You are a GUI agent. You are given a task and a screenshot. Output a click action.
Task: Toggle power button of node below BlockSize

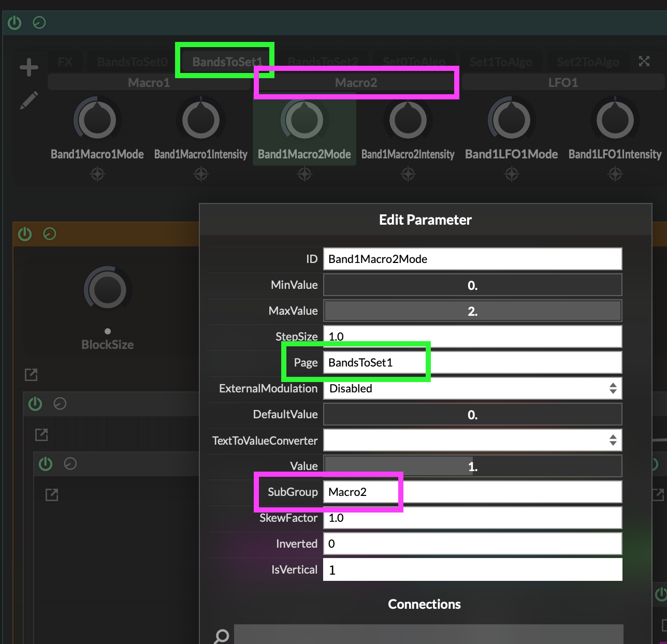(35, 404)
